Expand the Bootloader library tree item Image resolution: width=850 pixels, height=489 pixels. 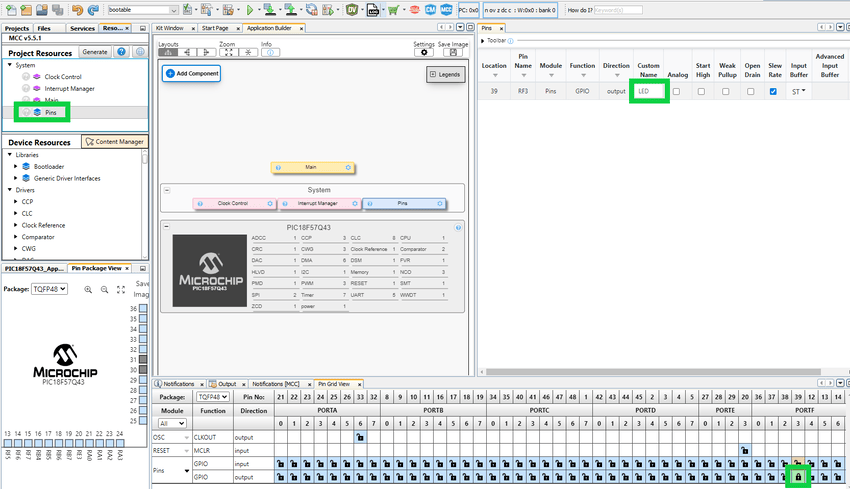tap(15, 166)
